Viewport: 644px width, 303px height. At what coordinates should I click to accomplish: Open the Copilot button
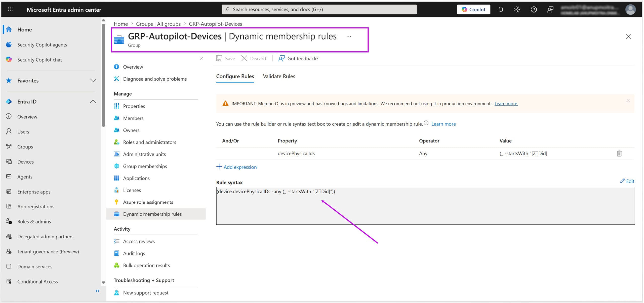click(x=473, y=10)
